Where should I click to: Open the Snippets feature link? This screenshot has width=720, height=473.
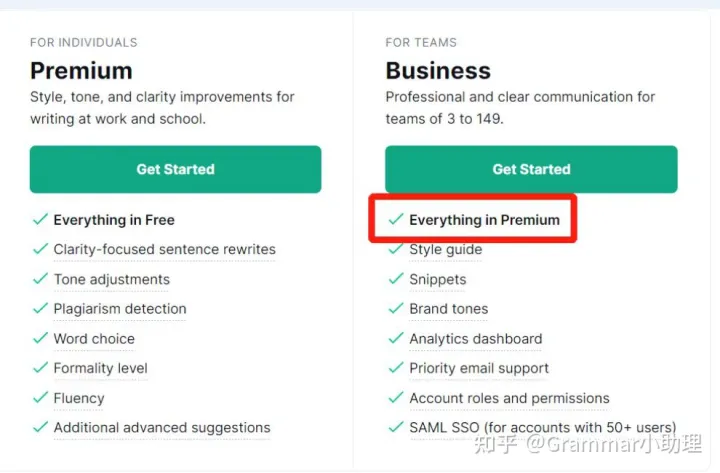point(438,279)
